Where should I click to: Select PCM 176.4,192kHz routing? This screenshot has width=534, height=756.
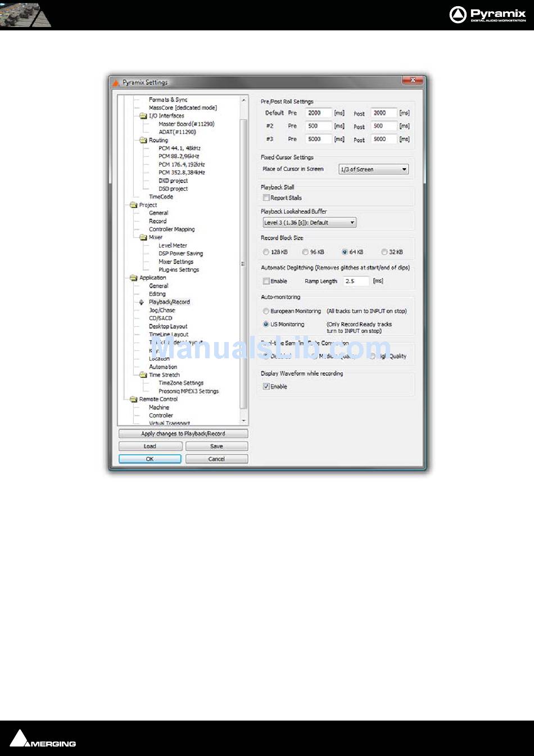182,165
